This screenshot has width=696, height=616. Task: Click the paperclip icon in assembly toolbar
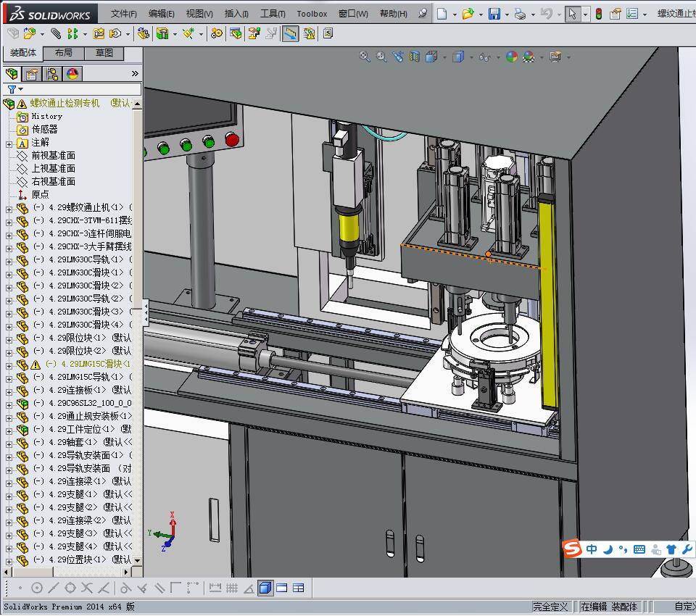click(54, 33)
